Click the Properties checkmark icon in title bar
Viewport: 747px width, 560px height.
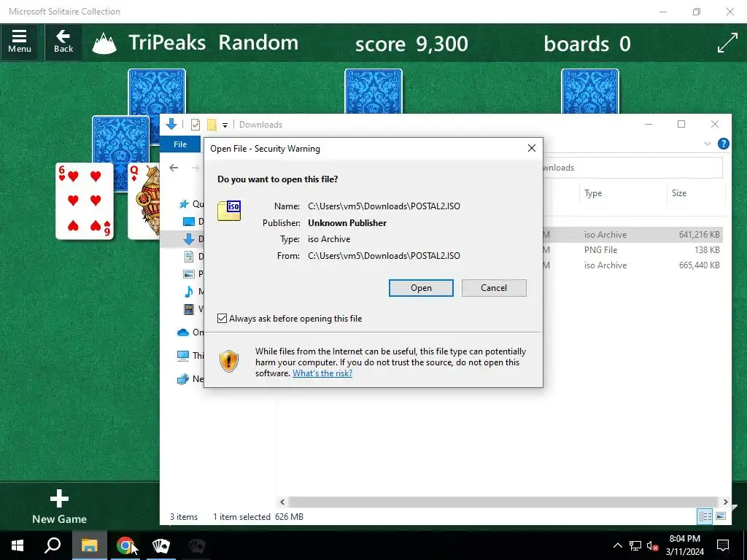click(x=196, y=125)
